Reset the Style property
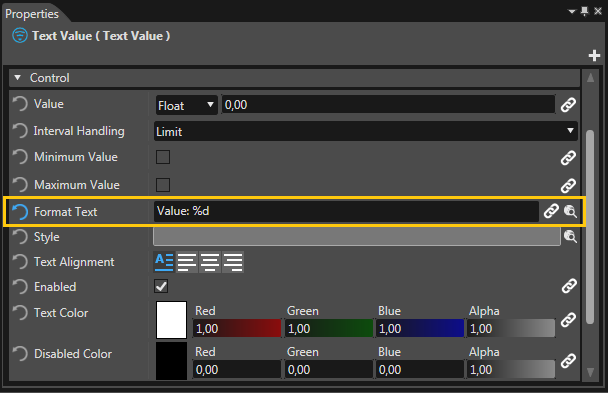 click(x=20, y=237)
